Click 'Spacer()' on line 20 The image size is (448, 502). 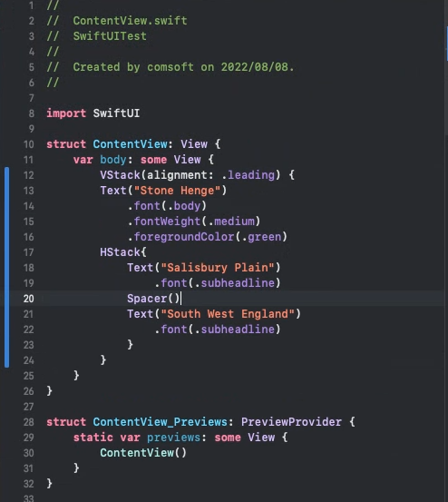(x=153, y=299)
